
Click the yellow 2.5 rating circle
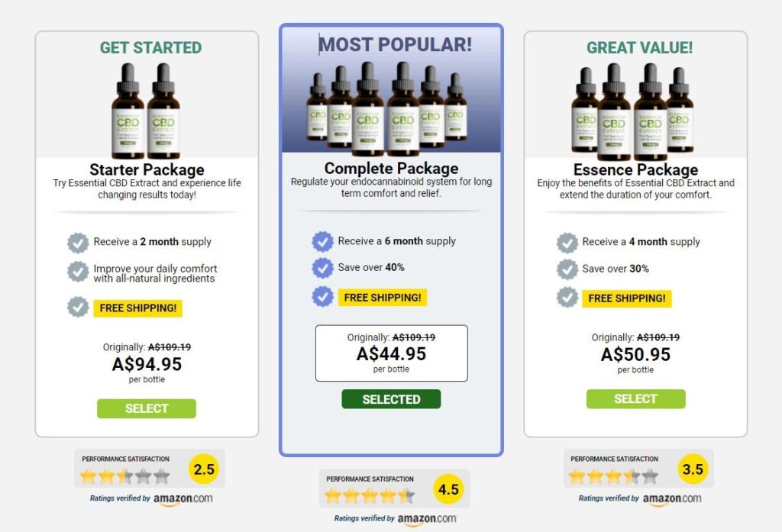pyautogui.click(x=203, y=469)
